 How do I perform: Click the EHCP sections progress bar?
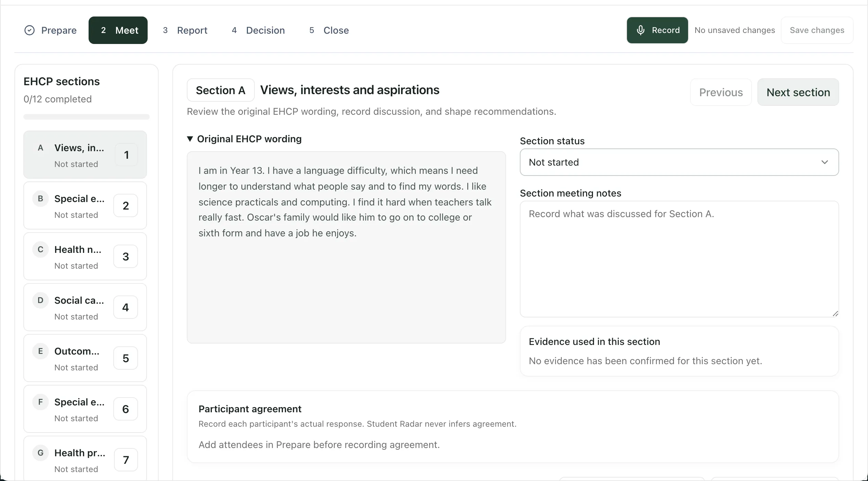[87, 117]
